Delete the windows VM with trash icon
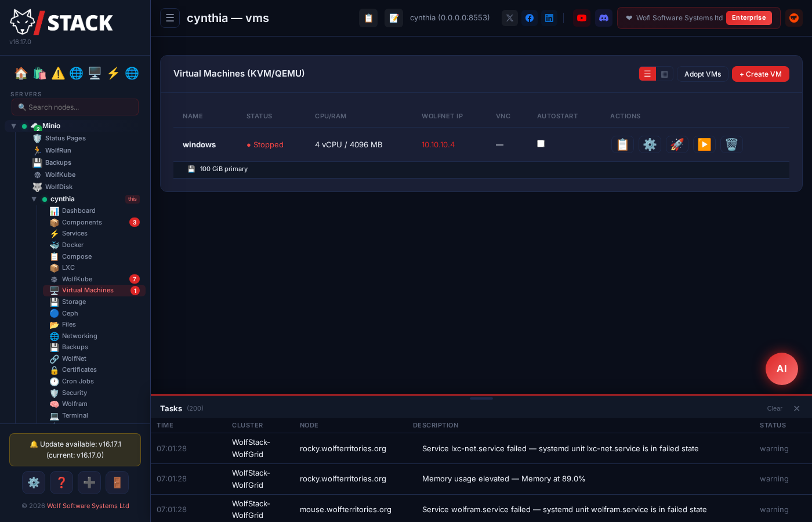This screenshot has width=812, height=522. coord(731,144)
